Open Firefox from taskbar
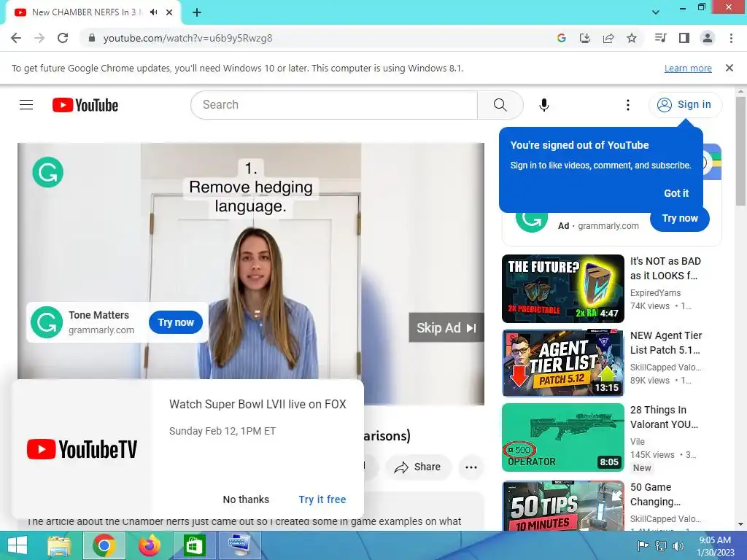 tap(149, 545)
